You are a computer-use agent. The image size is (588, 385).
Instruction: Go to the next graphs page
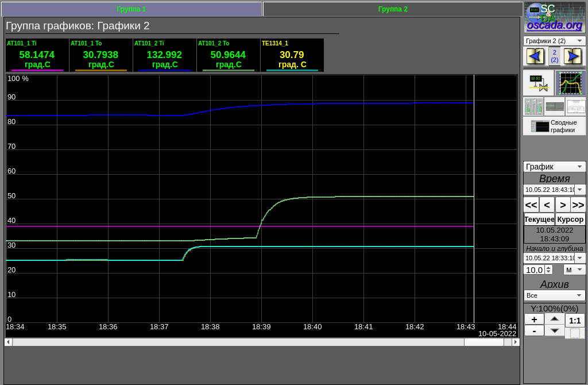click(572, 56)
